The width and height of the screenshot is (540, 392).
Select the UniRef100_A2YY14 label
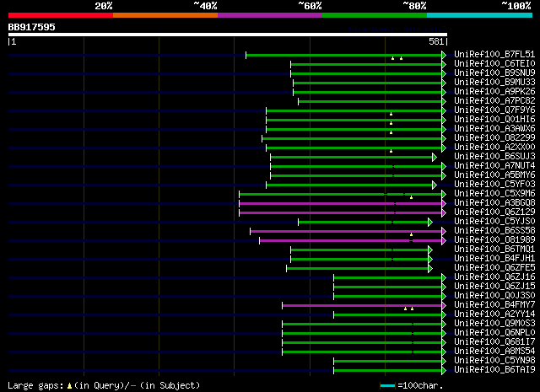tap(494, 314)
